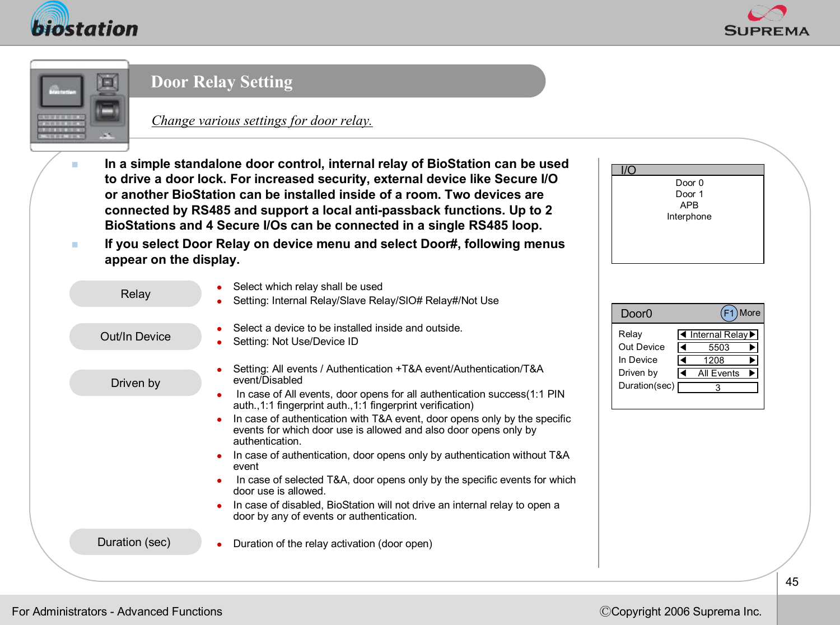Click the Door Relay Setting heading
The height and width of the screenshot is (625, 840).
[222, 82]
